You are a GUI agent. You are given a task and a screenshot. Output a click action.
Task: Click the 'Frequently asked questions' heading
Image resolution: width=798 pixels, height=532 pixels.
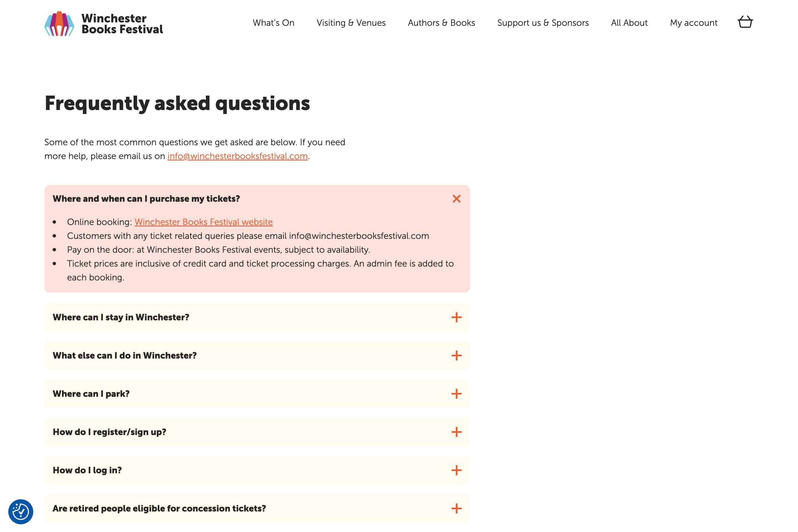[x=177, y=103]
